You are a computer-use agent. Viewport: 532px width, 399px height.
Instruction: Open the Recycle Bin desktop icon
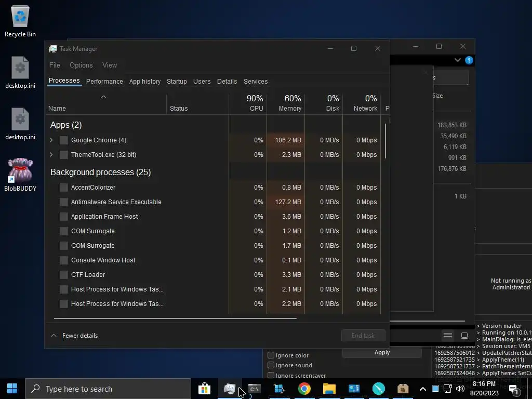(x=20, y=21)
